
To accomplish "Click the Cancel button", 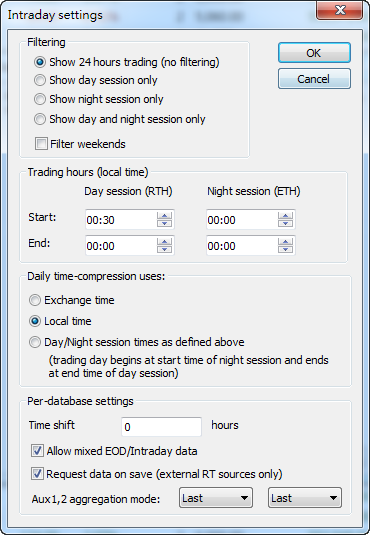I will coord(314,79).
